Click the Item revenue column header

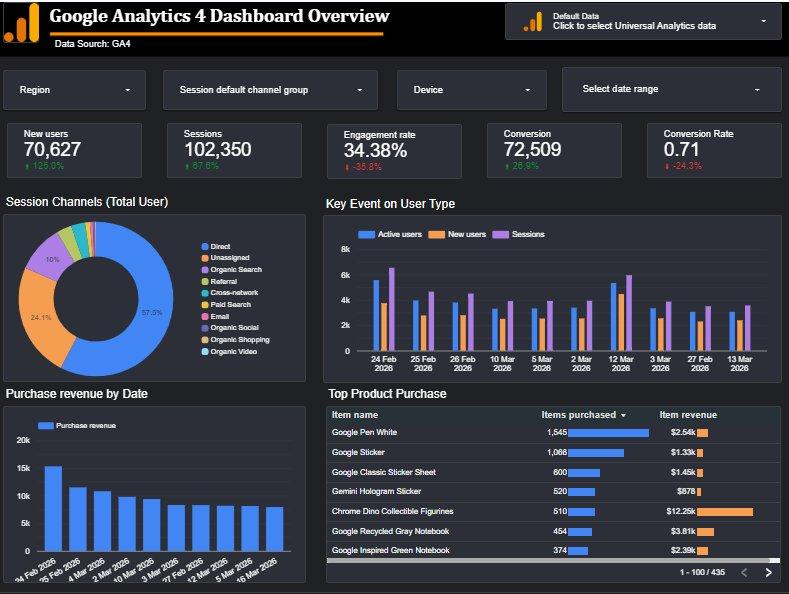(688, 415)
